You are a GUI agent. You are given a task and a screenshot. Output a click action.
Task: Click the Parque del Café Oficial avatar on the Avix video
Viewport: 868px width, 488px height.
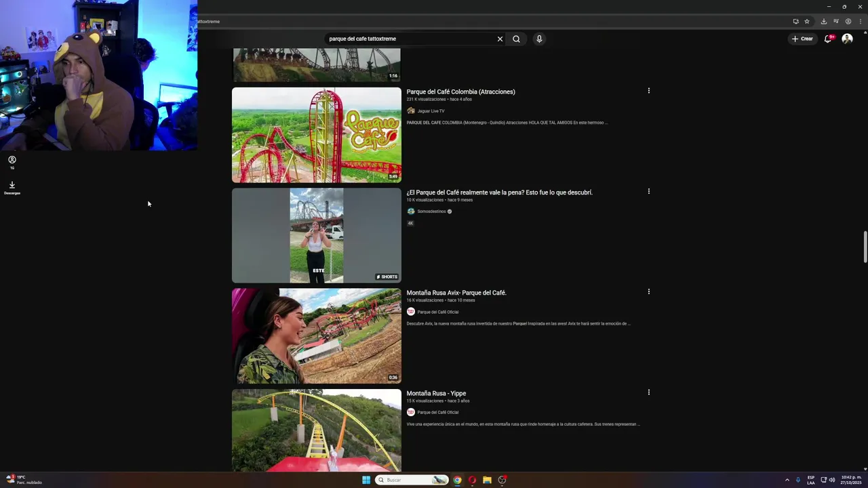point(411,312)
